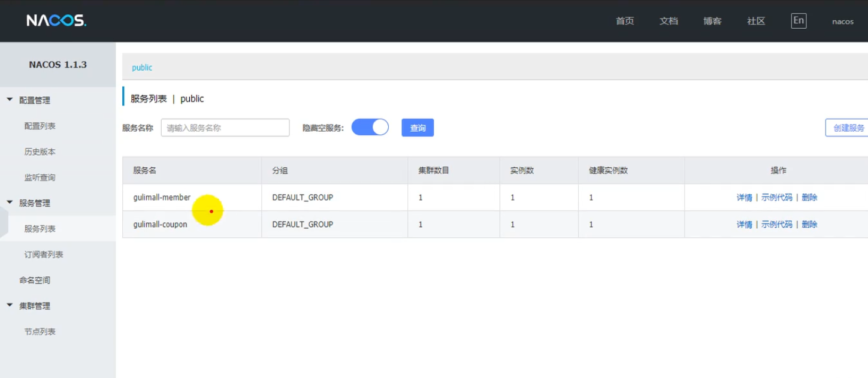Click the 操作 column header
This screenshot has height=378, width=868.
pos(778,171)
